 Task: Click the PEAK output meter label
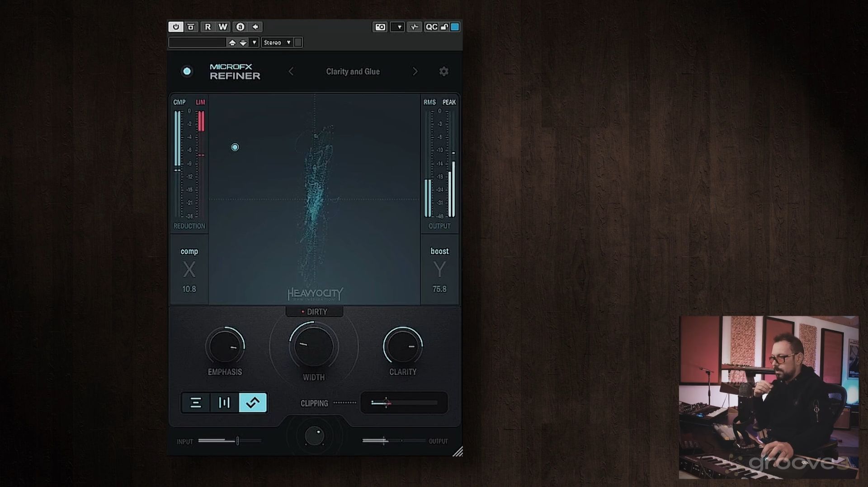[x=449, y=103]
